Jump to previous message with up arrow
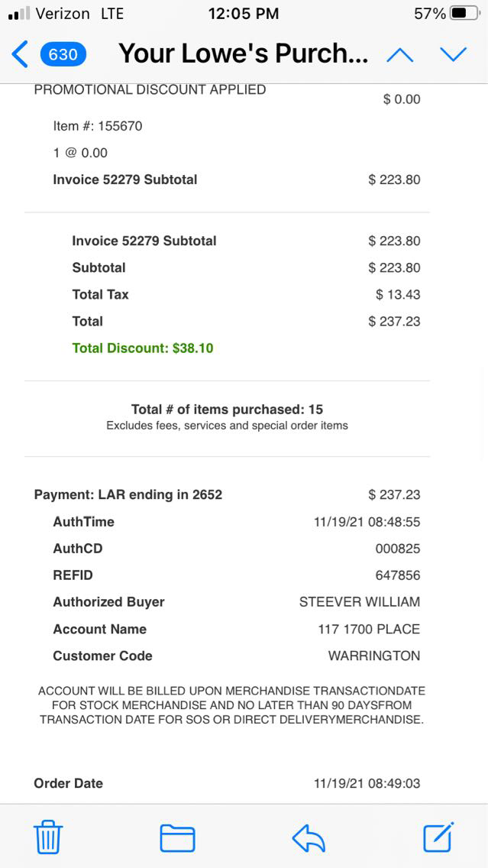The width and height of the screenshot is (488, 868). 400,54
